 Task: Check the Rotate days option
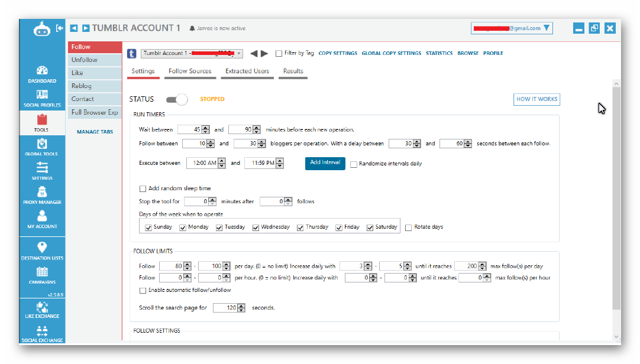(x=408, y=227)
